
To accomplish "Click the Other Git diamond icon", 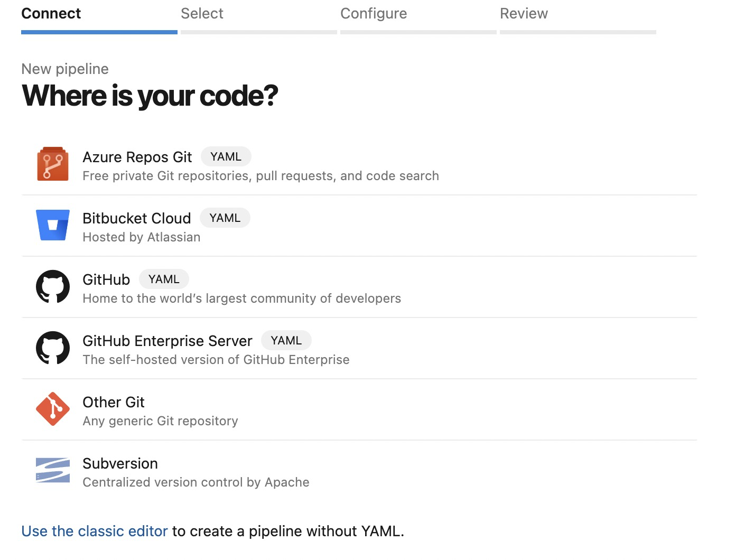I will [x=53, y=409].
